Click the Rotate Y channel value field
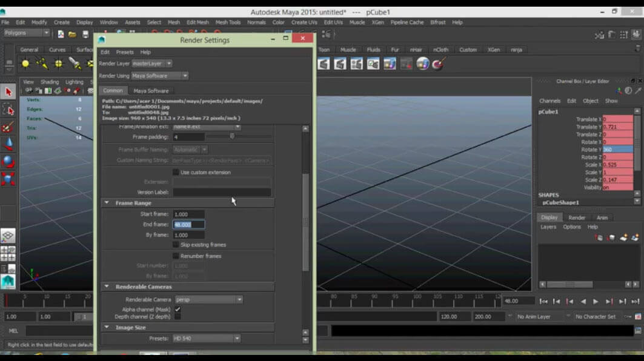 (617, 150)
